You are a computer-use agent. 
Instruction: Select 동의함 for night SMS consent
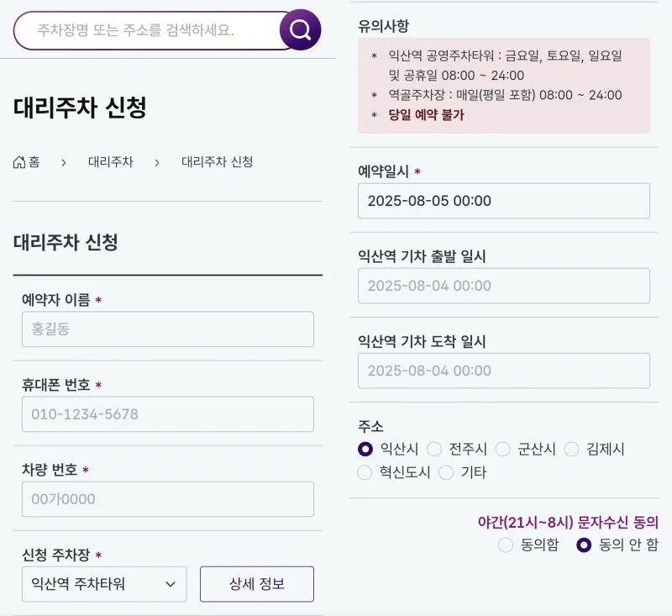(x=506, y=545)
